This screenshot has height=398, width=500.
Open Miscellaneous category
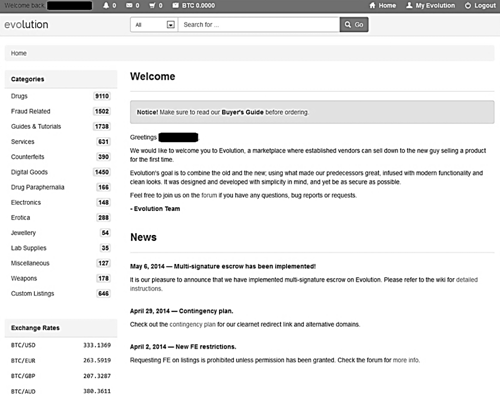pyautogui.click(x=30, y=263)
